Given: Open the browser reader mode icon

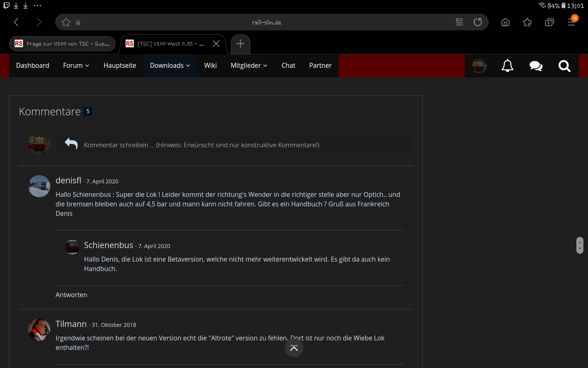Looking at the screenshot, I should click(x=459, y=22).
